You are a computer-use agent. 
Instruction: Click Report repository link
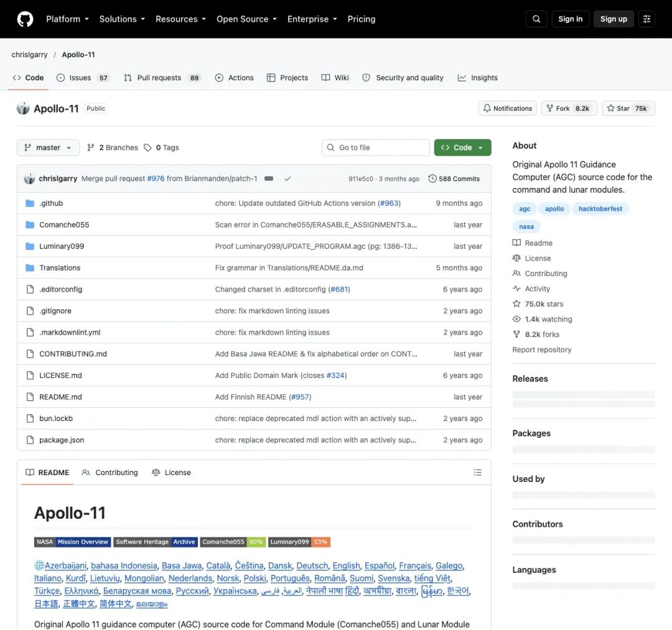pos(542,350)
